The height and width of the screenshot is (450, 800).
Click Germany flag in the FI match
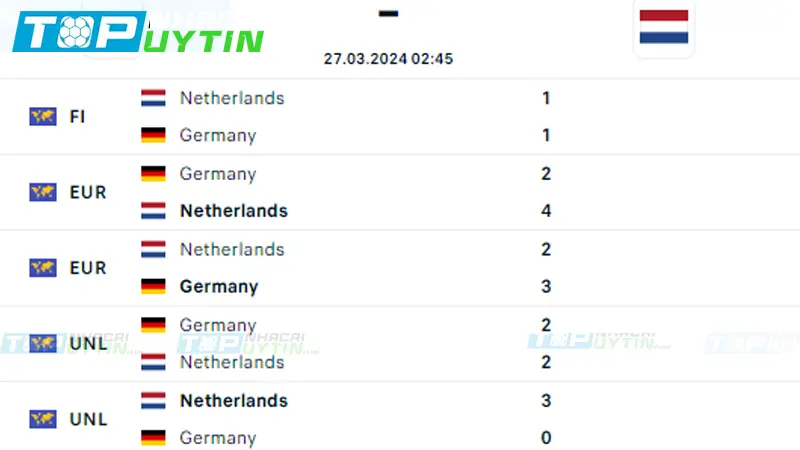point(153,135)
